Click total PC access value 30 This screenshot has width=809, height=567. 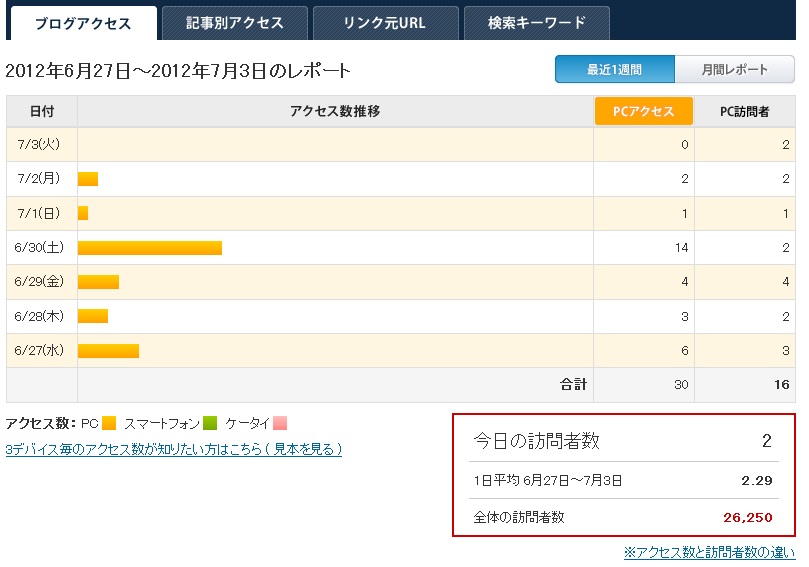click(681, 385)
